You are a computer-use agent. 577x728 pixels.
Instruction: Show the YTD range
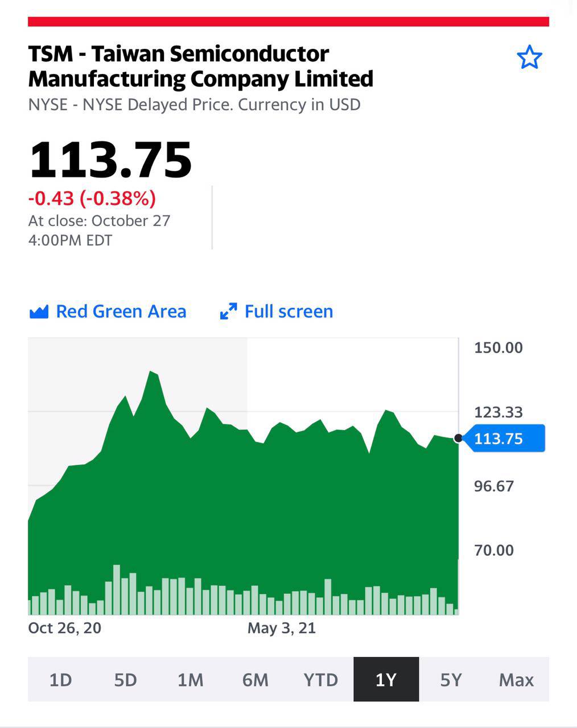coord(321,680)
